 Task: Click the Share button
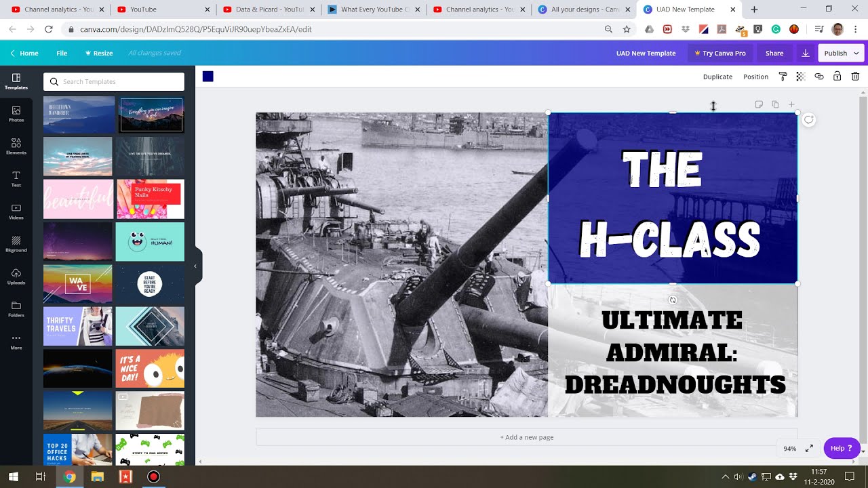pyautogui.click(x=774, y=53)
